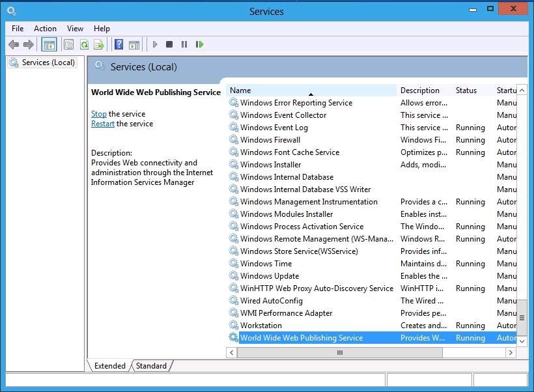Toggle the Show/Hide Action Pane icon

click(134, 44)
